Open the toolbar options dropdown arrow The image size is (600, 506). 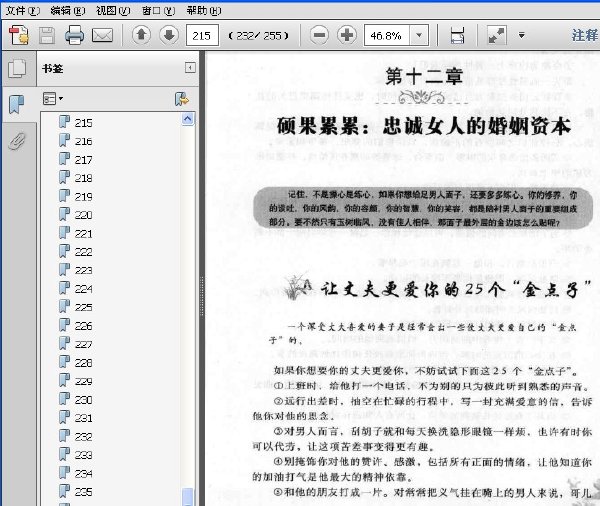pyautogui.click(x=521, y=36)
